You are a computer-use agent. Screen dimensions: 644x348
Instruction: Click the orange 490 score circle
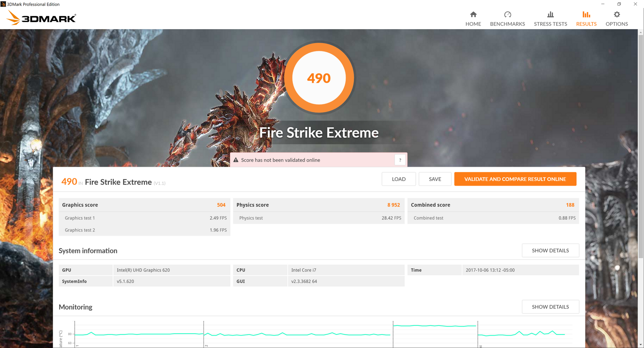(319, 78)
